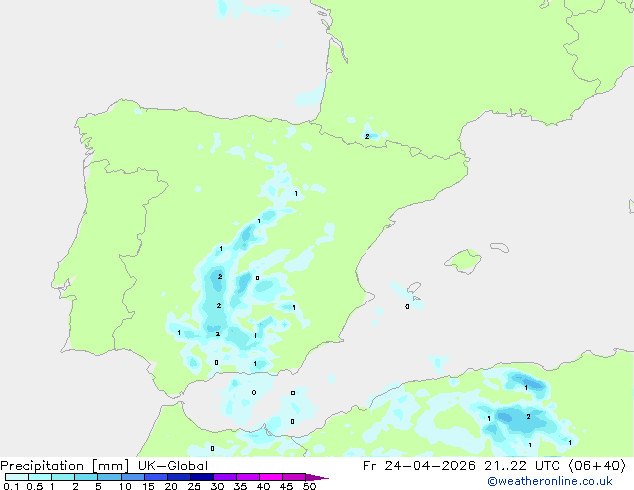This screenshot has width=634, height=490.
Task: Click the 1–2 mm legend color swatch
Action: pyautogui.click(x=63, y=477)
